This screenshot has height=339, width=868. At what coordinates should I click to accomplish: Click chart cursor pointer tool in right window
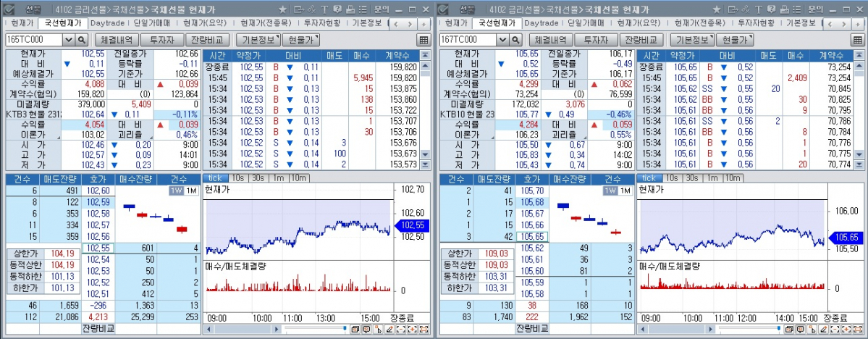[812, 330]
